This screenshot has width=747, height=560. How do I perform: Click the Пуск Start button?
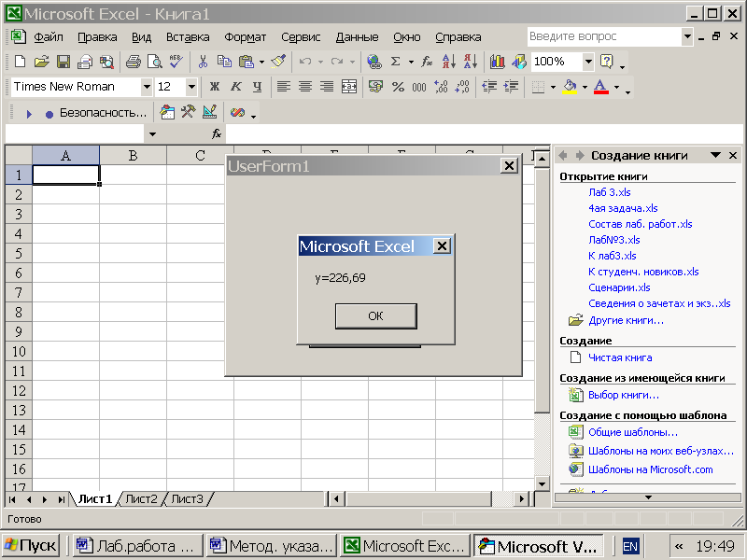coord(31,546)
